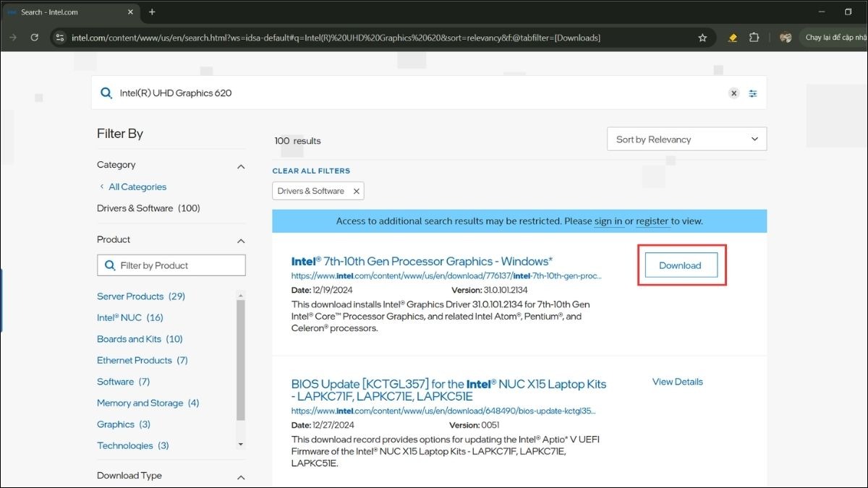Select the Search - Intel.com browser tab

point(70,12)
